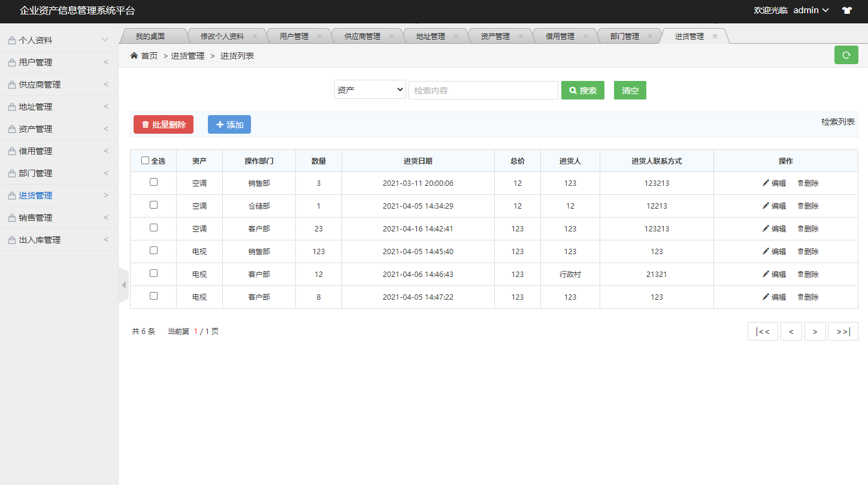
Task: Check the 全选 select-all checkbox
Action: (x=146, y=160)
